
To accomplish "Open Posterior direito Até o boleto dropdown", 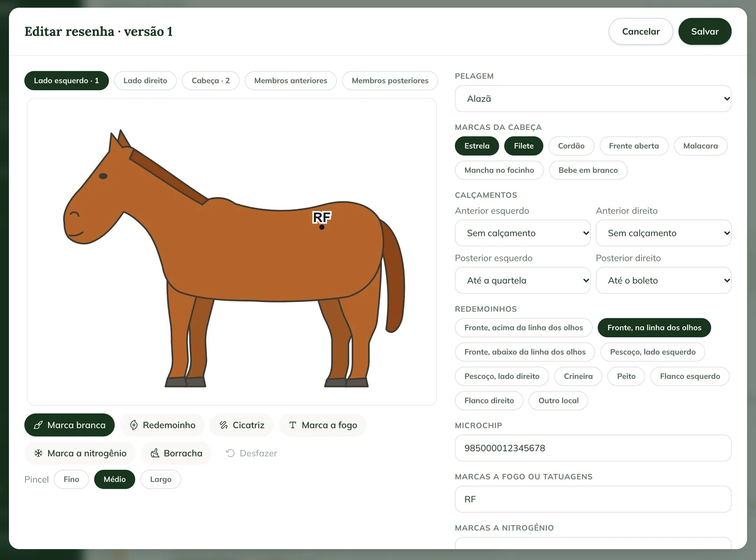I will coord(663,280).
